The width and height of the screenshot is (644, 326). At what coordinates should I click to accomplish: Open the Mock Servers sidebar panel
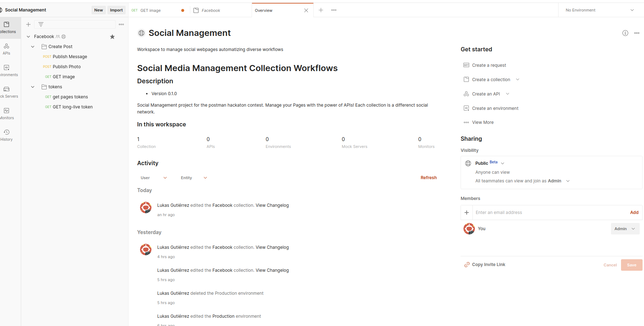[7, 92]
